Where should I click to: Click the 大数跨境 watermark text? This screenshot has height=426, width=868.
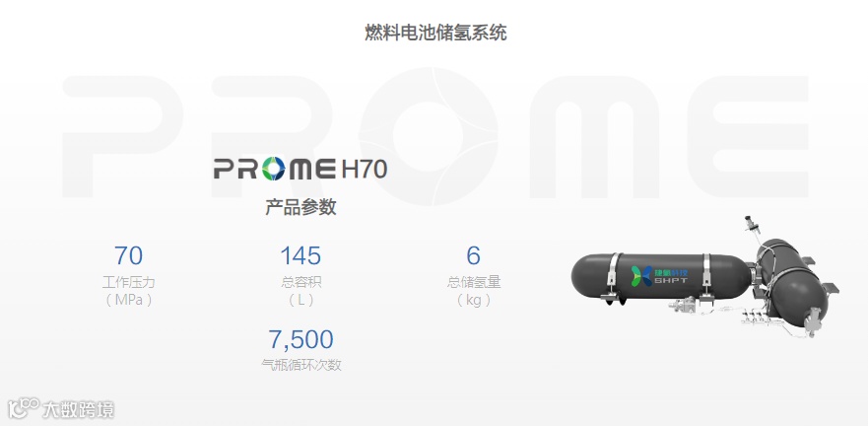click(x=79, y=410)
